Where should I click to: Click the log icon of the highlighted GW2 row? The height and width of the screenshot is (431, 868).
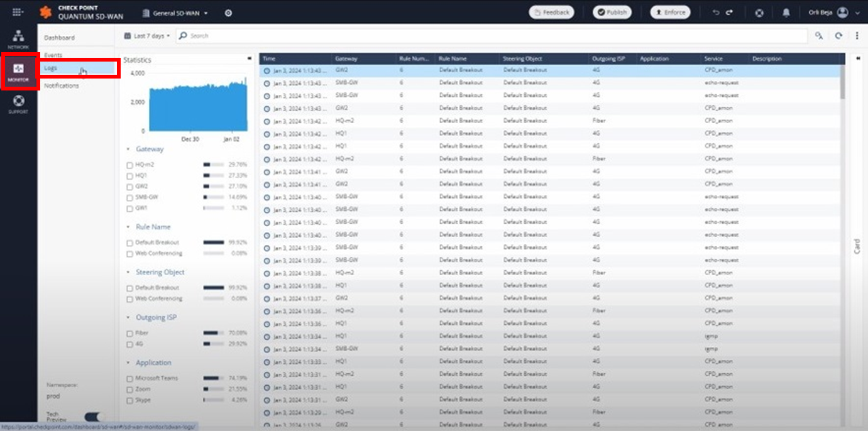pos(267,71)
